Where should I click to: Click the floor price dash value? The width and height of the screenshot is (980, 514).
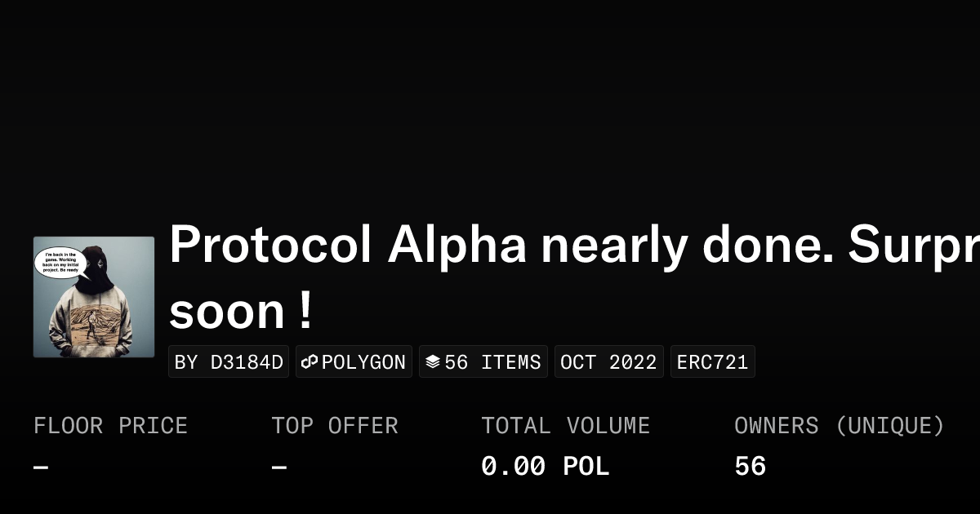(41, 467)
